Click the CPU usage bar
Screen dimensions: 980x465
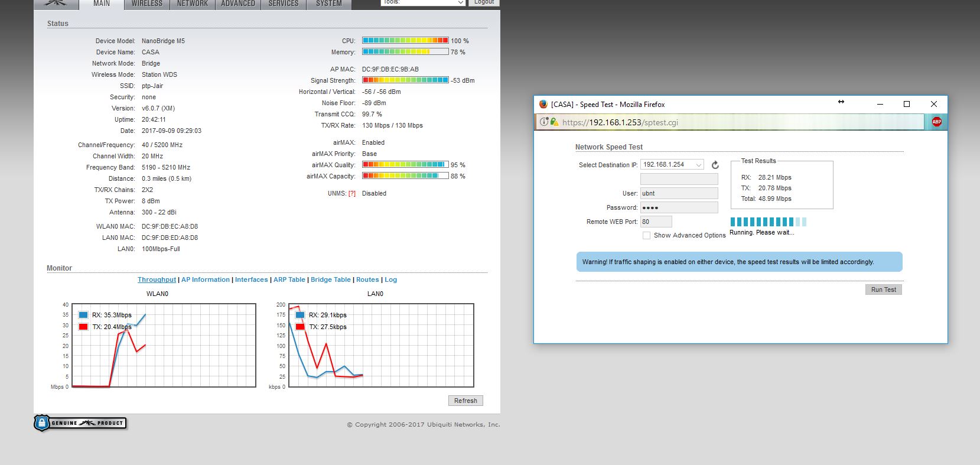point(405,41)
